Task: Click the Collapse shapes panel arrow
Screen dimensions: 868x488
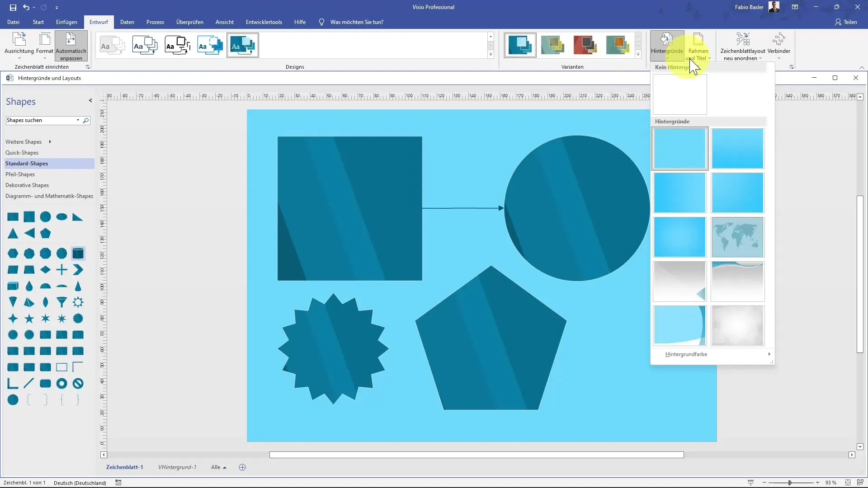Action: [90, 101]
